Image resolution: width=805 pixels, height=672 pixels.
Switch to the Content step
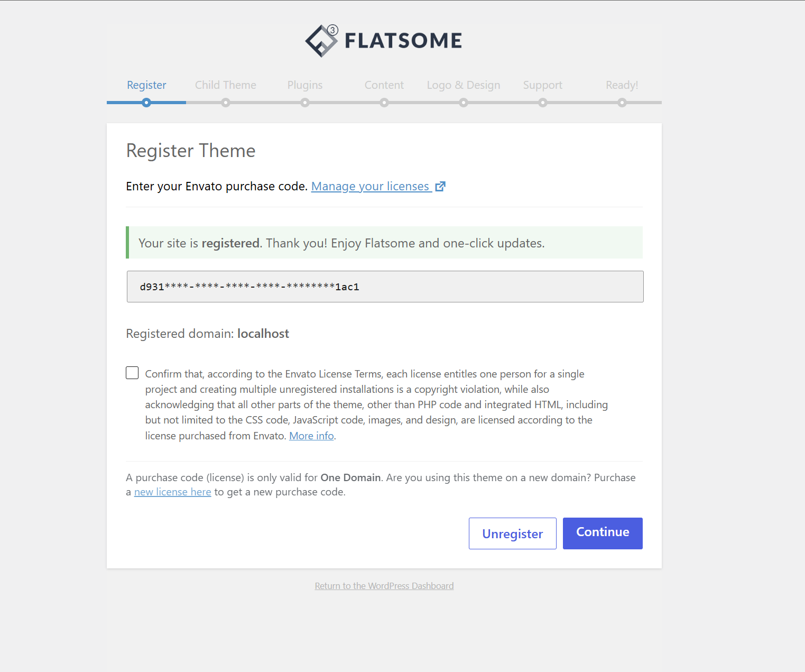pos(384,85)
